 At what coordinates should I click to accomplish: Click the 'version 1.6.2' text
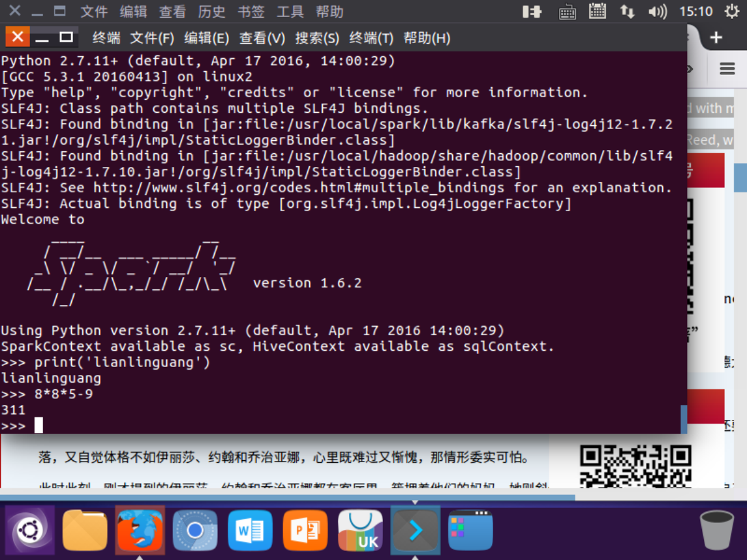tap(307, 283)
